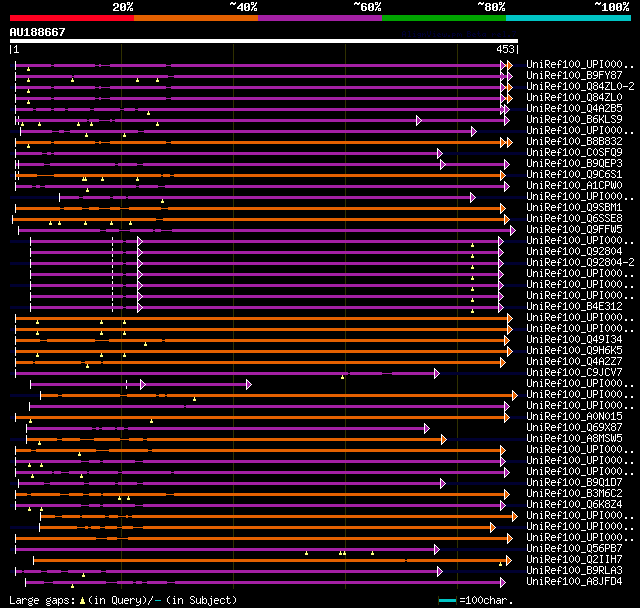Click the end arrow of the B9RLA3 alignment
The image size is (640, 608).
coord(440,572)
